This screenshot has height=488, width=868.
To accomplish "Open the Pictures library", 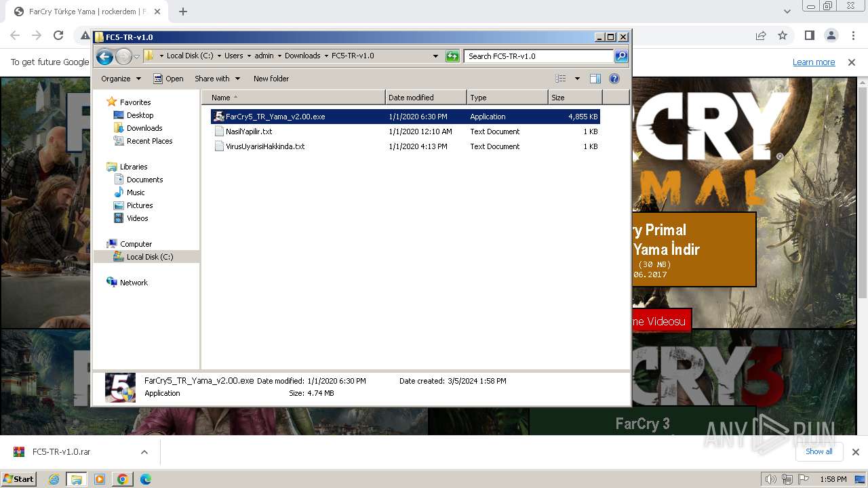I will tap(140, 205).
